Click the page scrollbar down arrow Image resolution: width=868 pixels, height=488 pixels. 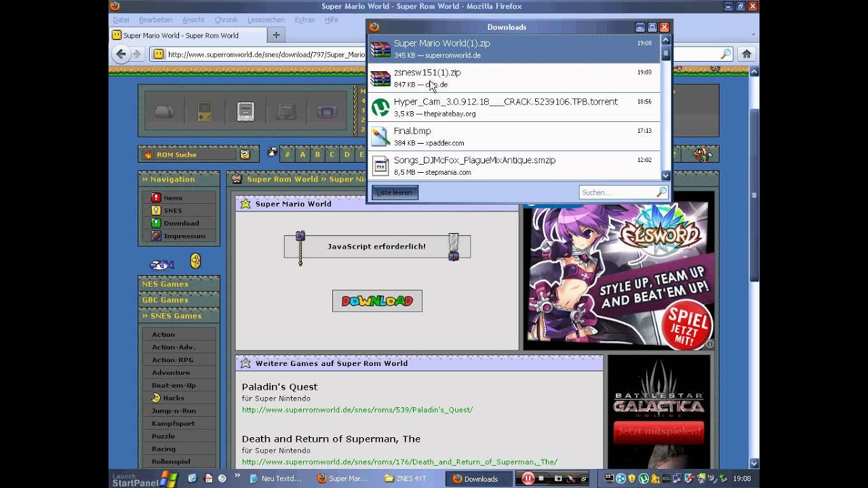point(754,464)
